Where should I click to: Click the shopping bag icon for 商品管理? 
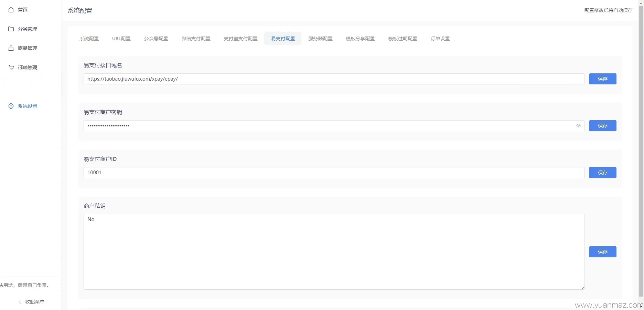[x=11, y=48]
